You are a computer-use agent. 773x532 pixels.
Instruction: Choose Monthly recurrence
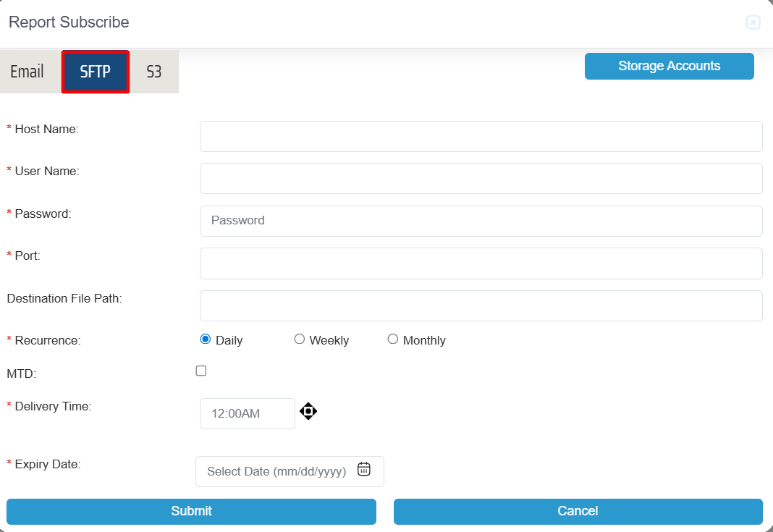tap(393, 339)
